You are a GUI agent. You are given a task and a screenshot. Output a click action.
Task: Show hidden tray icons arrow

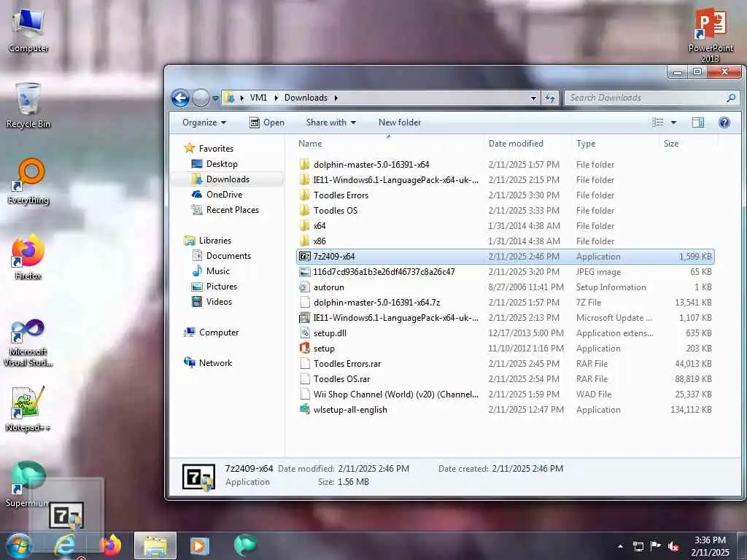pyautogui.click(x=620, y=546)
